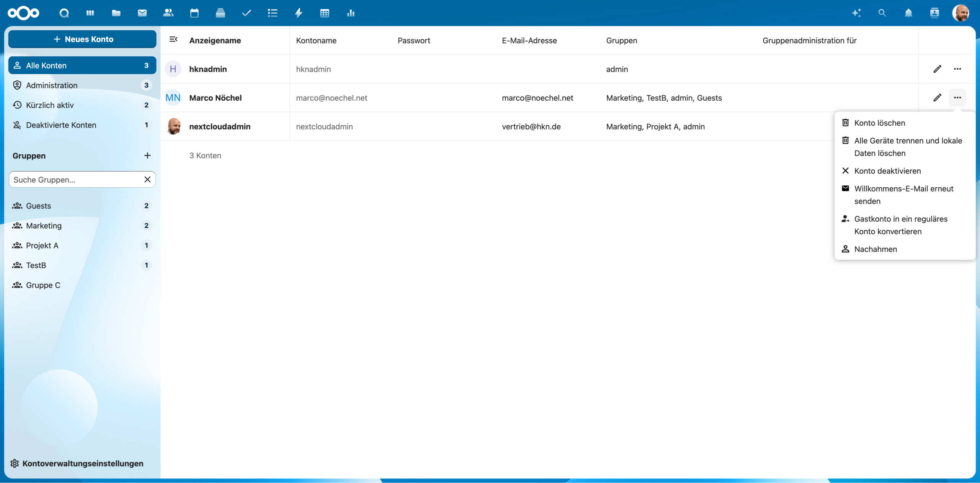Select Kürzlich aktiv filter
This screenshot has height=483, width=980.
point(50,105)
